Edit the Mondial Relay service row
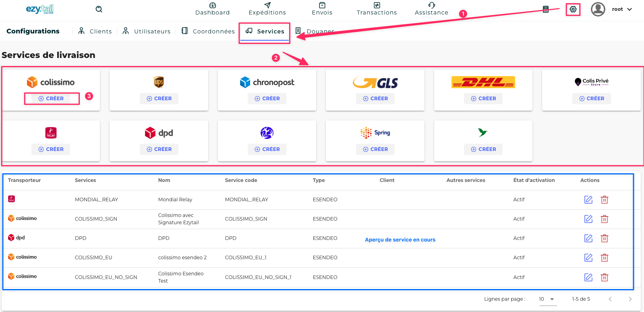Image resolution: width=644 pixels, height=312 pixels. tap(588, 200)
